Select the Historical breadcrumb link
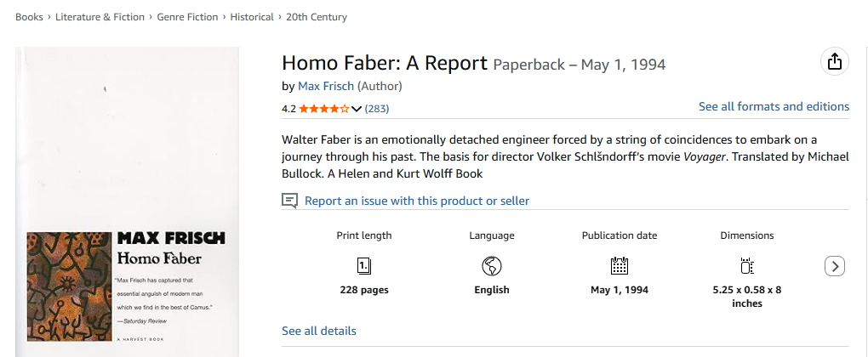Viewport: 868px width, 357px height. coord(252,17)
